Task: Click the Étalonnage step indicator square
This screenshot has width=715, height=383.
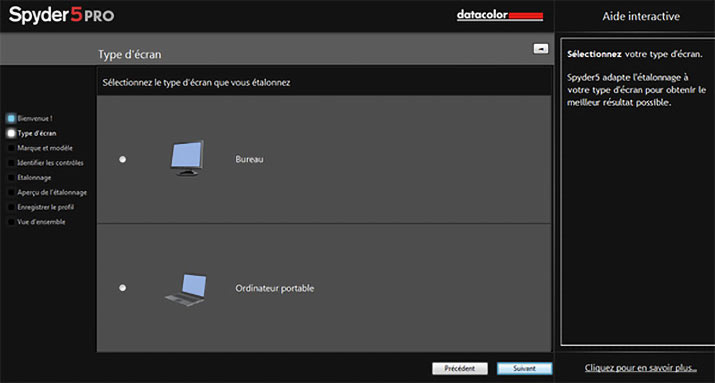Action: coord(11,178)
